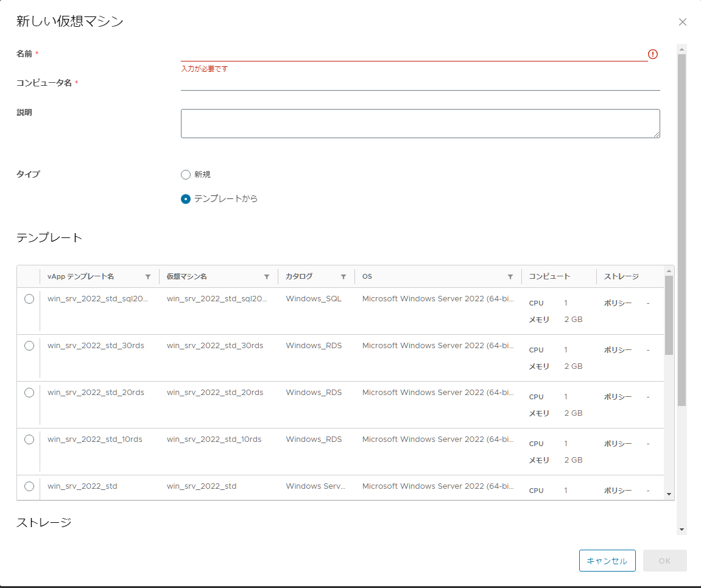This screenshot has width=701, height=588.
Task: Open filter for vApp テンプレート名 column
Action: point(148,276)
